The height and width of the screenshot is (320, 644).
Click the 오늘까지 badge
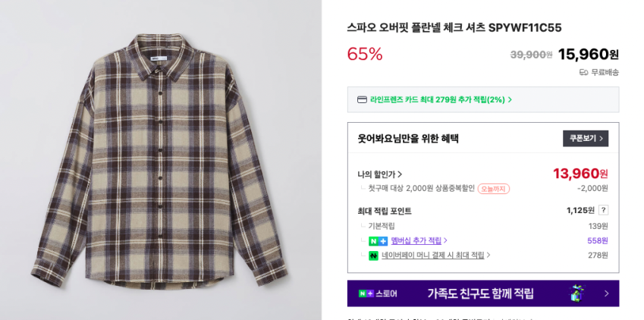pyautogui.click(x=493, y=188)
